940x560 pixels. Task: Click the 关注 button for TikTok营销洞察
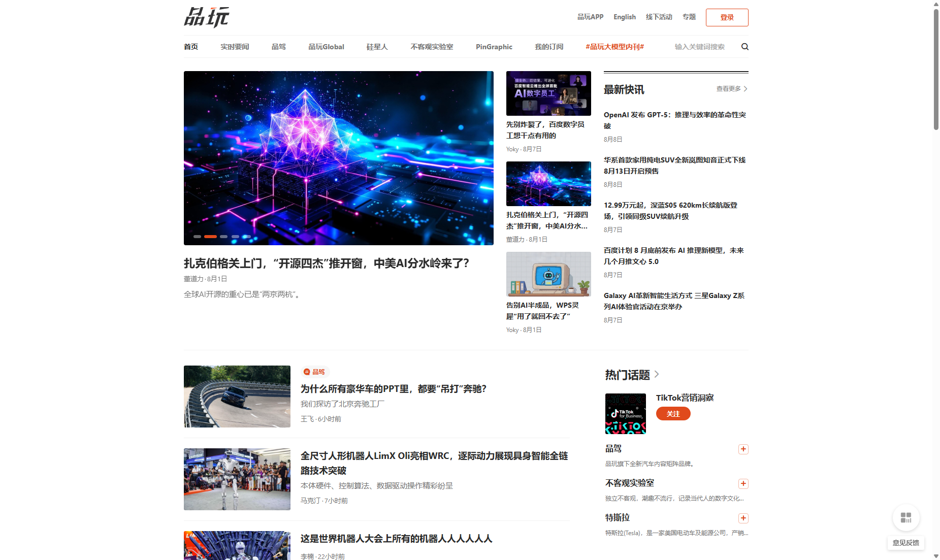pos(673,414)
